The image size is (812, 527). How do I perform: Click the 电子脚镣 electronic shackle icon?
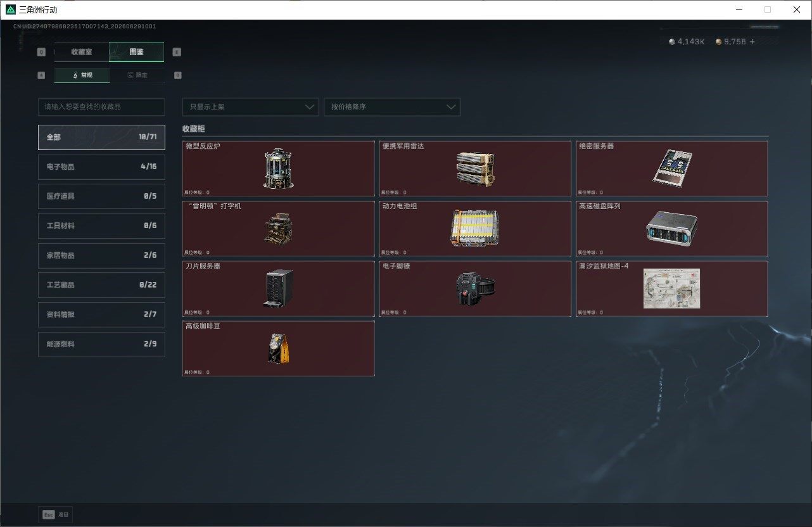click(x=475, y=289)
